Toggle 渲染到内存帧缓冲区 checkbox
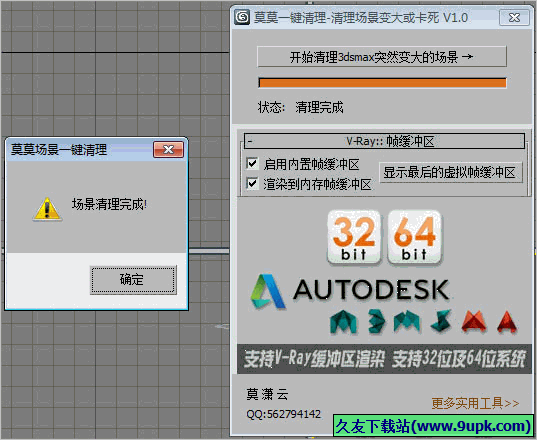The width and height of the screenshot is (537, 440). (x=252, y=184)
